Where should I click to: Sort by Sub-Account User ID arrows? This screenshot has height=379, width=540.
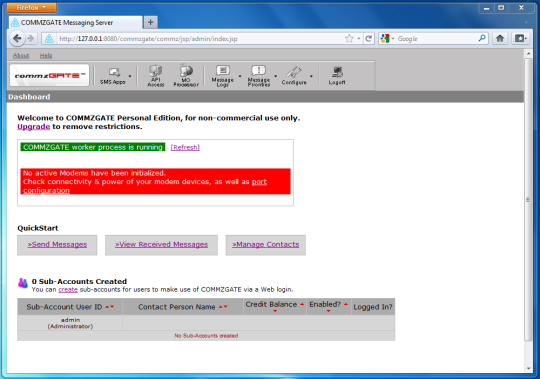[x=110, y=307]
